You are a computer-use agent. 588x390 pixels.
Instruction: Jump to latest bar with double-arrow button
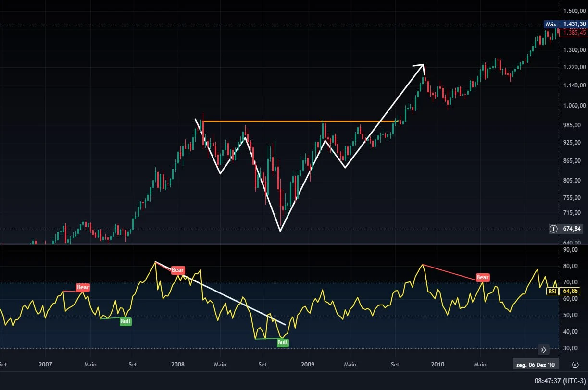(544, 350)
